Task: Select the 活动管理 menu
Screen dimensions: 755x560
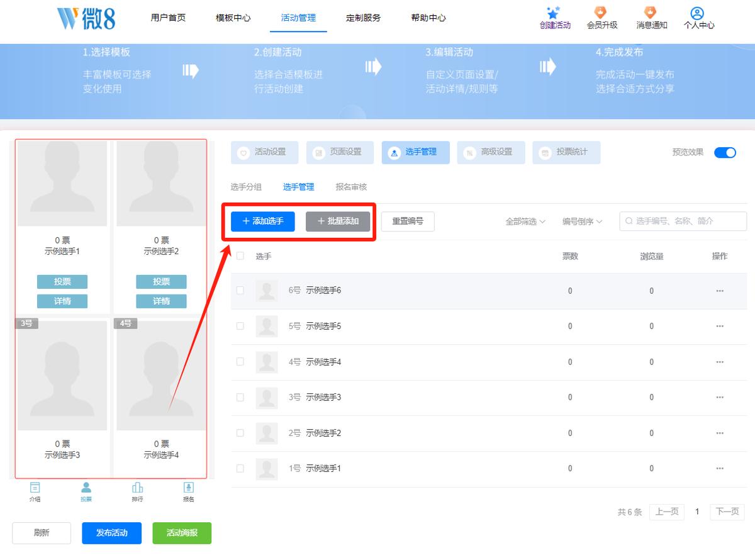Action: click(298, 18)
